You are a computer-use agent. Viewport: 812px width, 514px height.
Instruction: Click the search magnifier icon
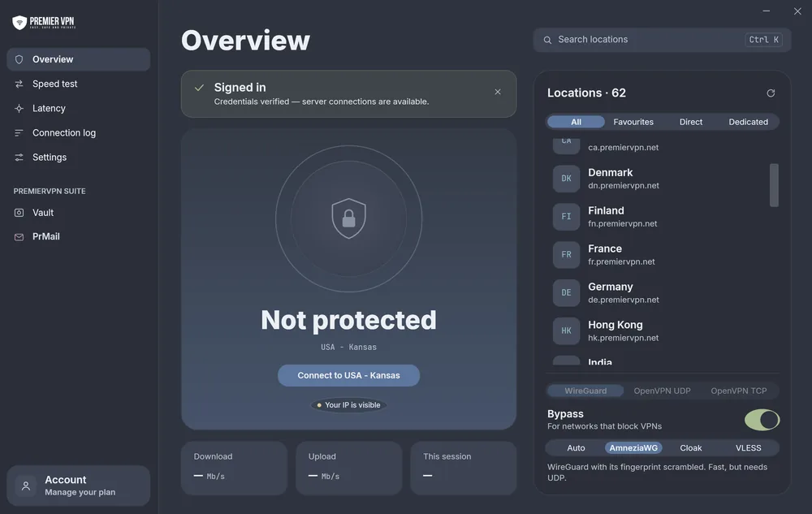pyautogui.click(x=547, y=40)
